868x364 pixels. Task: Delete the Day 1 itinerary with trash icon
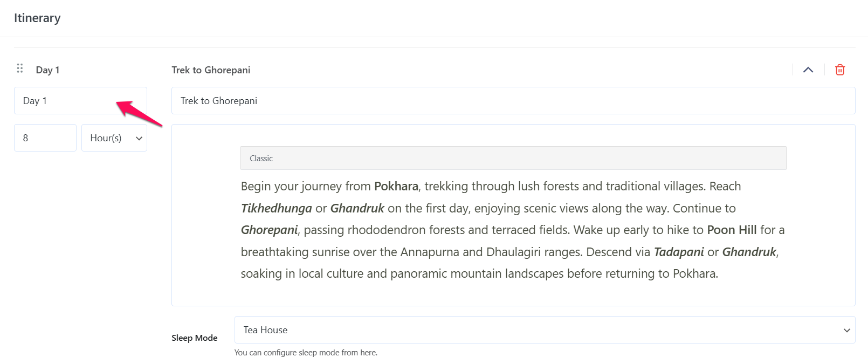839,70
